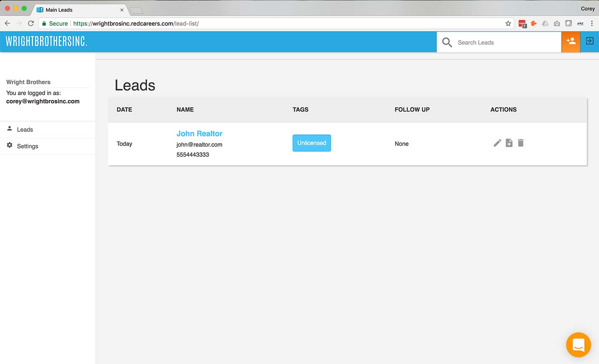
Task: Reload the page
Action: coord(31,24)
